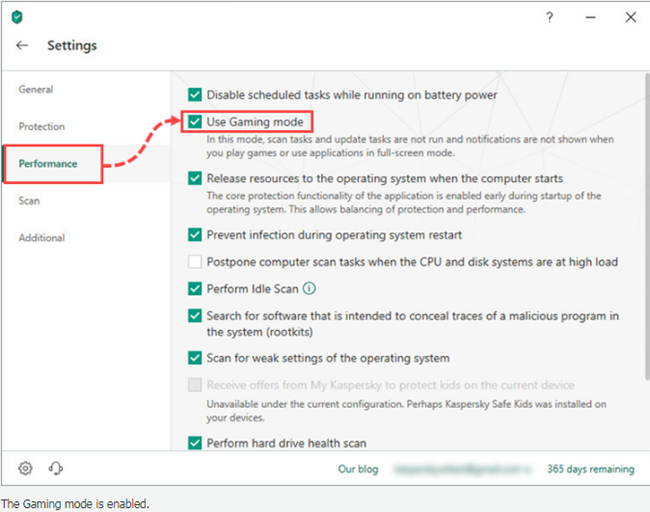Click 'Scan for weak settings of the operating system' text
This screenshot has height=512, width=650.
pos(328,358)
